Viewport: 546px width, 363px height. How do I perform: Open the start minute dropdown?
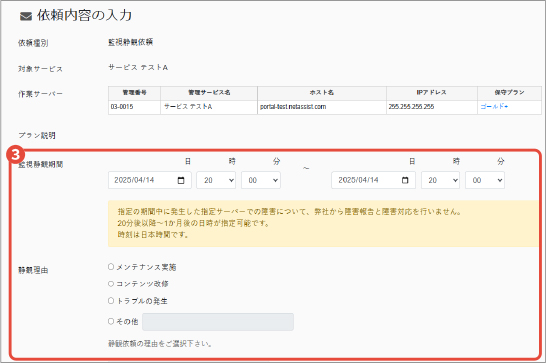(261, 180)
